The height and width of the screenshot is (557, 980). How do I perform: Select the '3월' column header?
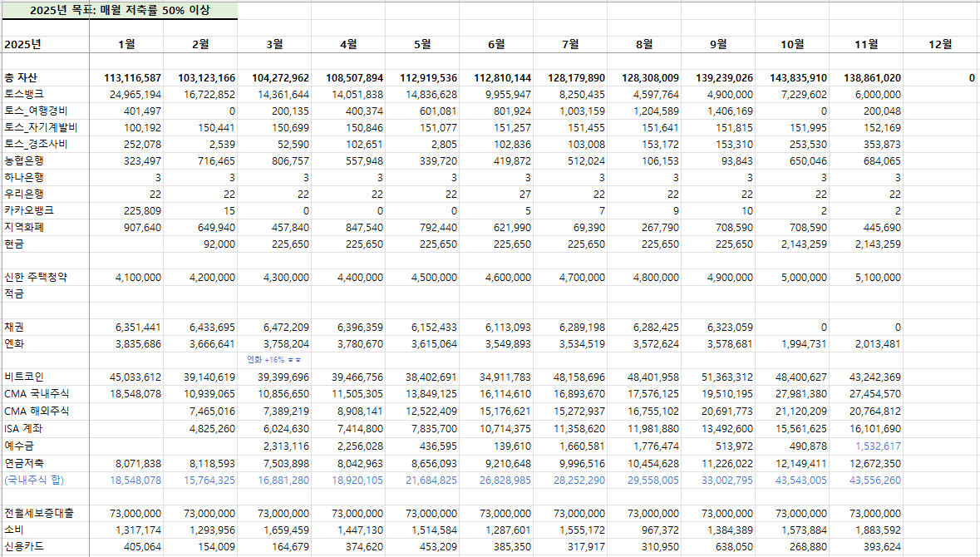point(274,44)
